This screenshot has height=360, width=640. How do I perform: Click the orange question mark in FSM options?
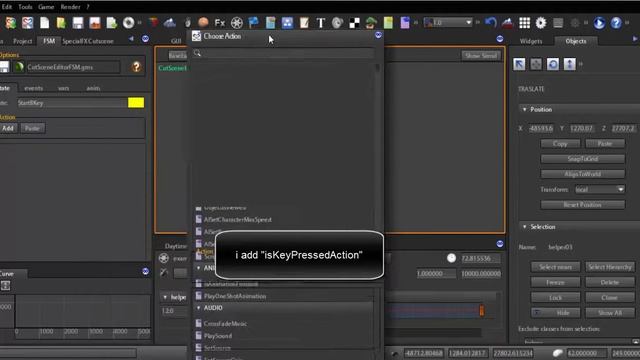click(136, 67)
